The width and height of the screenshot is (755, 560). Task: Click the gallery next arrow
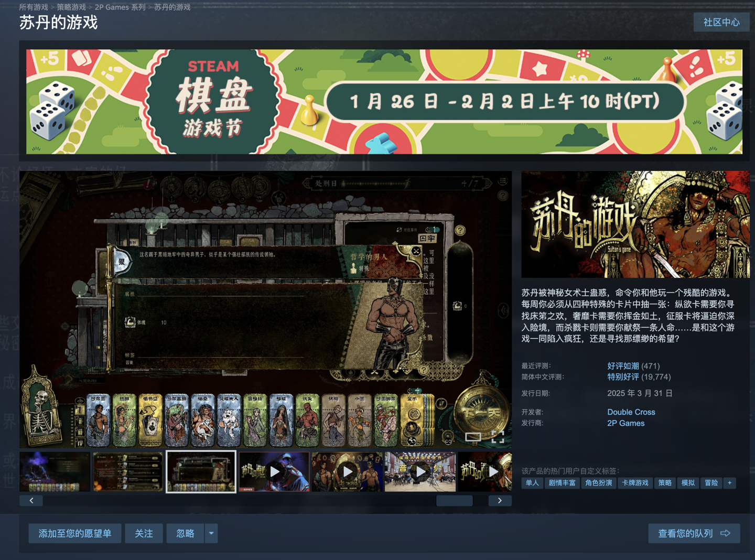[x=500, y=500]
